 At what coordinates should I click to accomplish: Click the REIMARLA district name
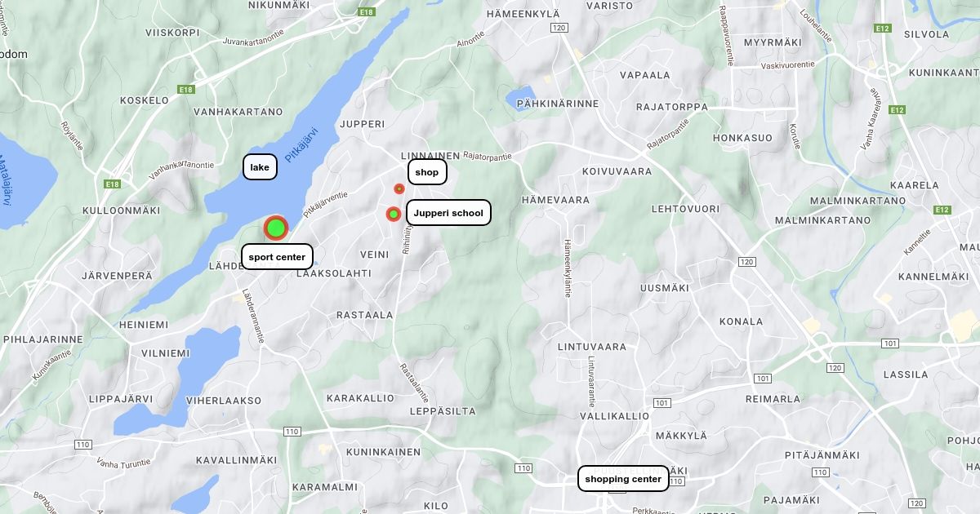point(773,399)
